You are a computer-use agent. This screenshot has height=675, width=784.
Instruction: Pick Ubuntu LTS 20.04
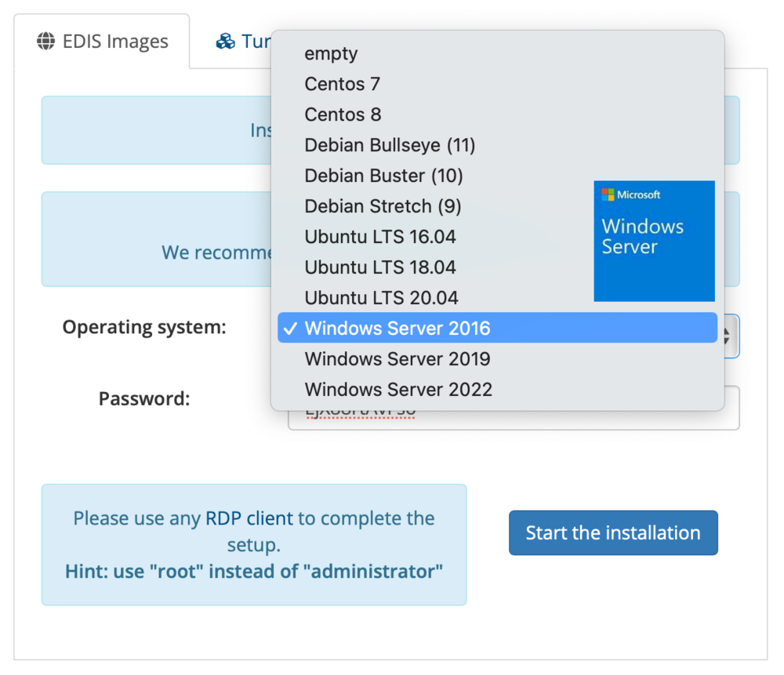pyautogui.click(x=381, y=298)
